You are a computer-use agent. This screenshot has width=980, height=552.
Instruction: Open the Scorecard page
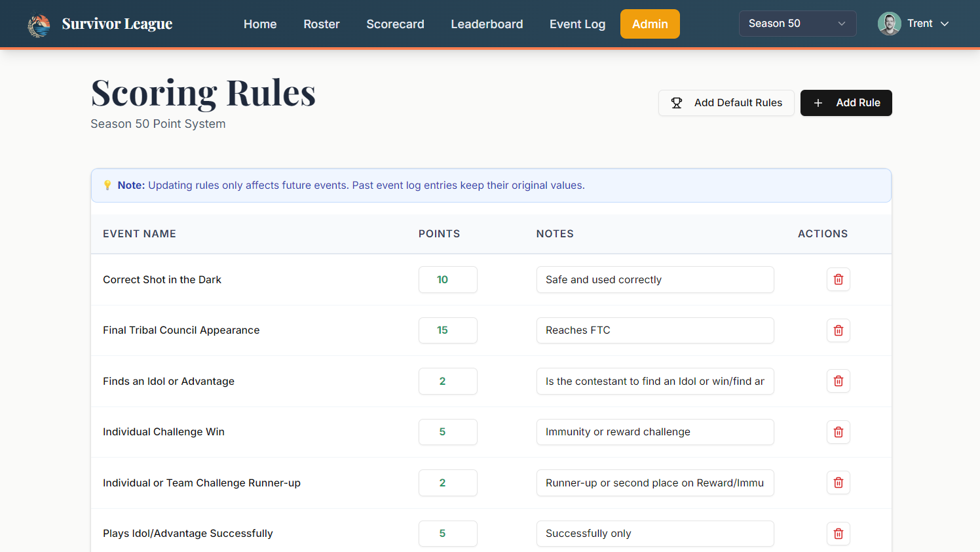[x=395, y=24]
